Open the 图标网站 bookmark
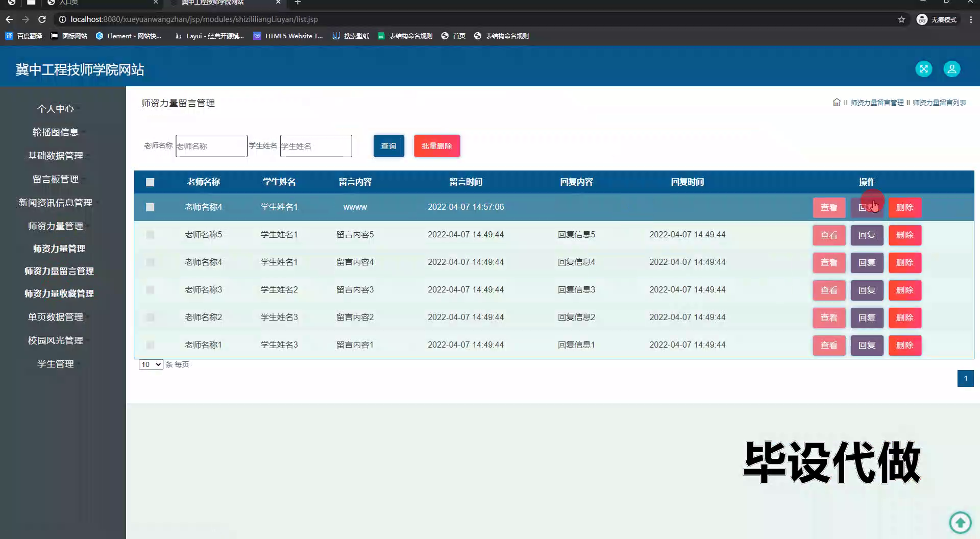The image size is (980, 539). 69,36
